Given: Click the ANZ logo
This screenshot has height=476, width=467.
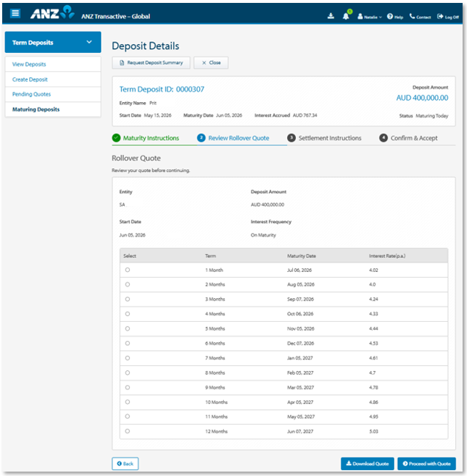Looking at the screenshot, I should (x=52, y=12).
